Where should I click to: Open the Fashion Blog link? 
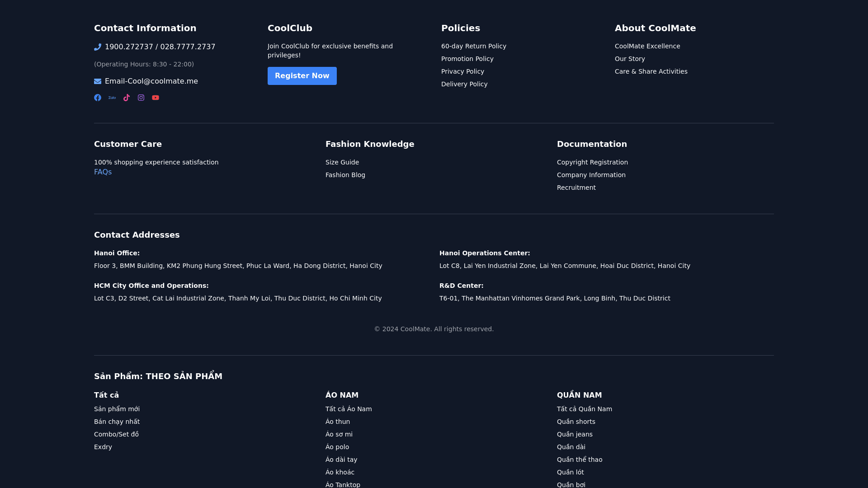pos(345,175)
